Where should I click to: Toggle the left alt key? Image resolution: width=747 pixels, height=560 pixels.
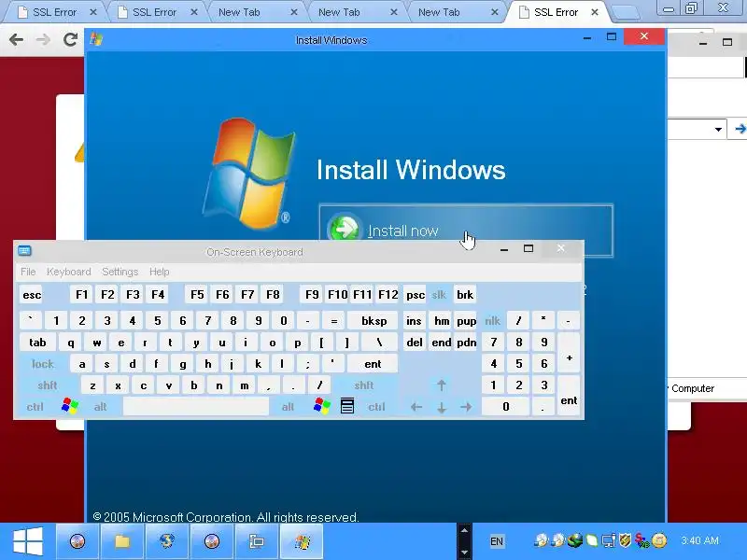click(101, 407)
